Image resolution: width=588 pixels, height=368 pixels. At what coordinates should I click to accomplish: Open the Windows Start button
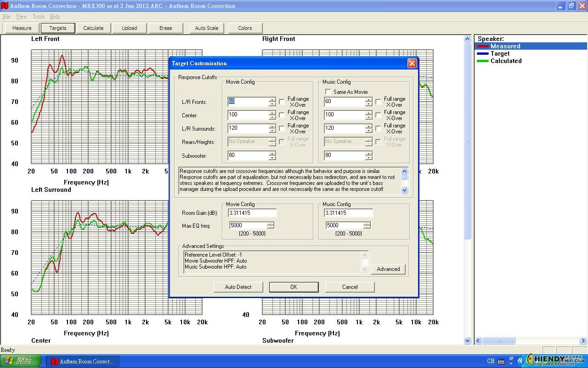[x=21, y=361]
